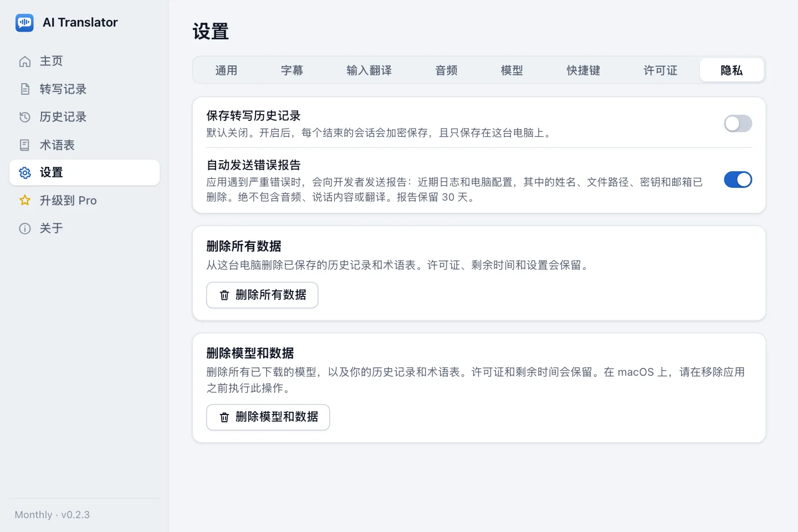Go to 历史记录 in the sidebar
The width and height of the screenshot is (798, 532).
[x=84, y=117]
